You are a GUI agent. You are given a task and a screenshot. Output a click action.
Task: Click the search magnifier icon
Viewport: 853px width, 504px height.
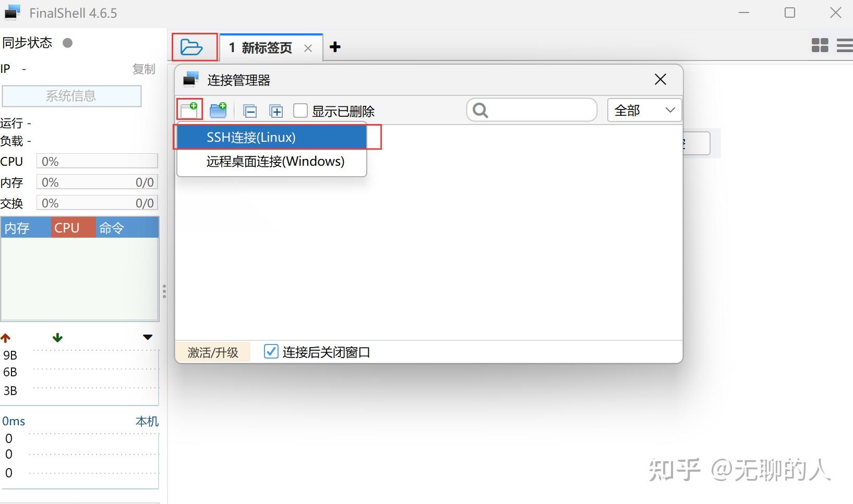480,110
